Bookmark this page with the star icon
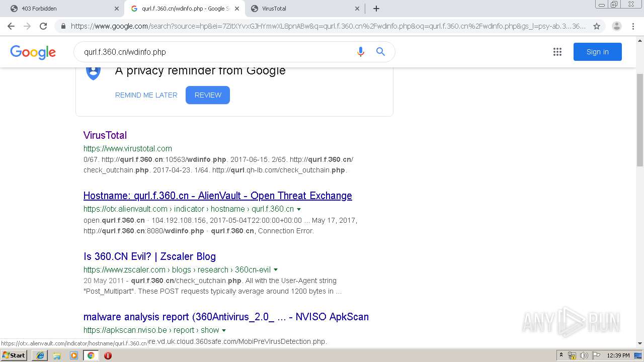 click(x=597, y=26)
